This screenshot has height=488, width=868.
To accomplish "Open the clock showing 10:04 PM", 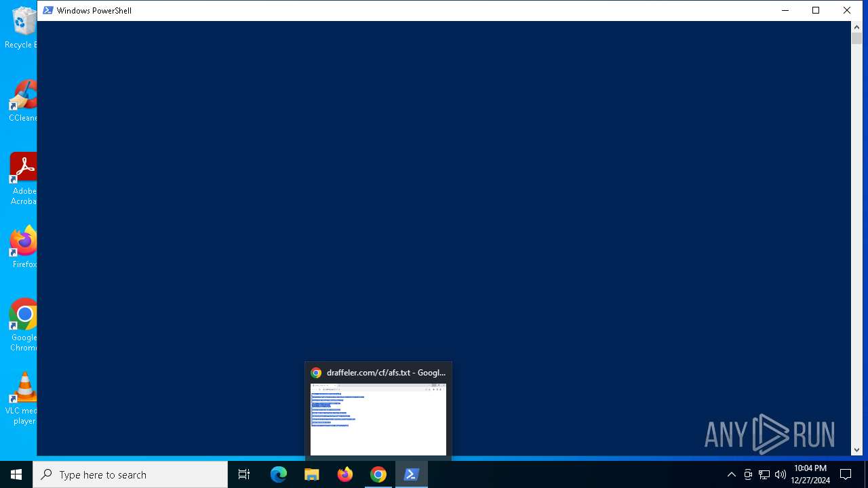I will tap(810, 474).
